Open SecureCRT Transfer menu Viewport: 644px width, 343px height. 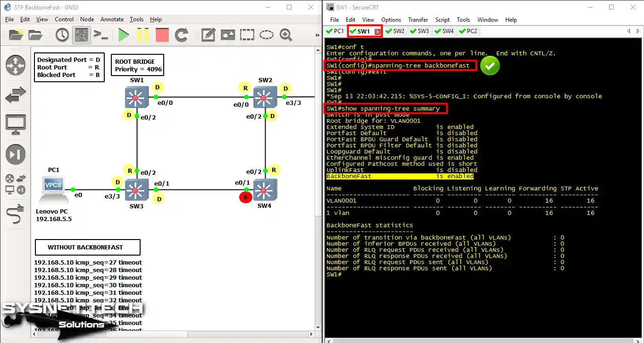[418, 20]
